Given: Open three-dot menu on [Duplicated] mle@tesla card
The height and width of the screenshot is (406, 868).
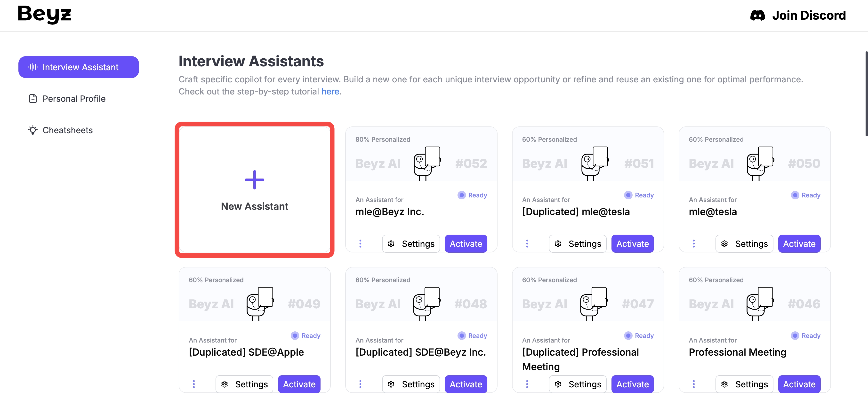Looking at the screenshot, I should (x=527, y=243).
